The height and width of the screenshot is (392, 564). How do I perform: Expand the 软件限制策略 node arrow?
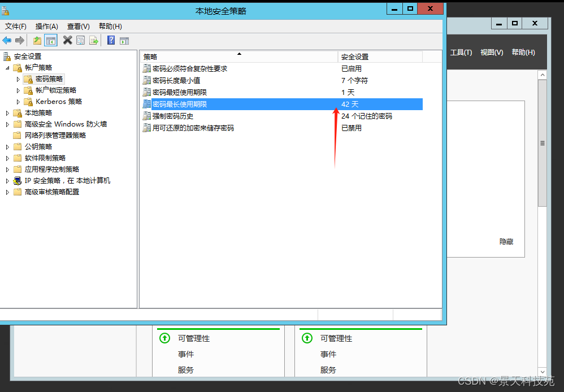tap(7, 158)
